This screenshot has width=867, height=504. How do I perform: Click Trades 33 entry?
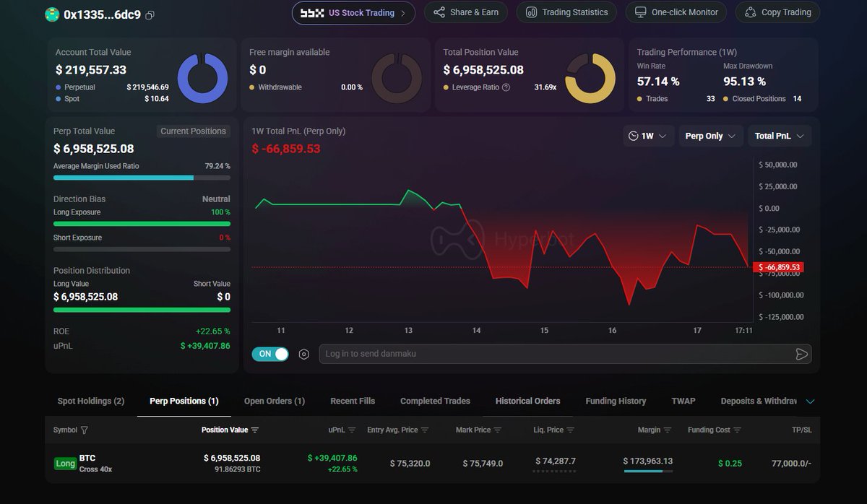coord(676,99)
